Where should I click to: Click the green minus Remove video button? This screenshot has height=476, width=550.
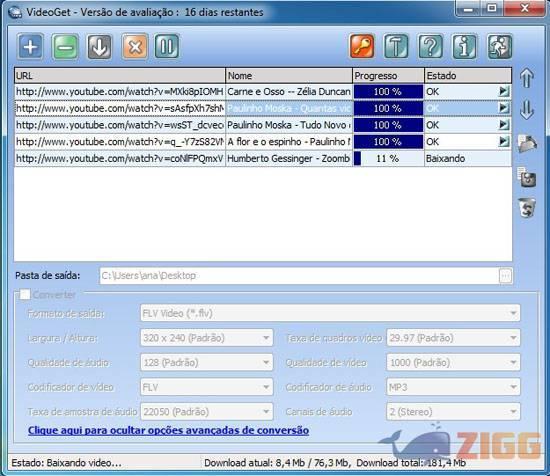tap(65, 46)
